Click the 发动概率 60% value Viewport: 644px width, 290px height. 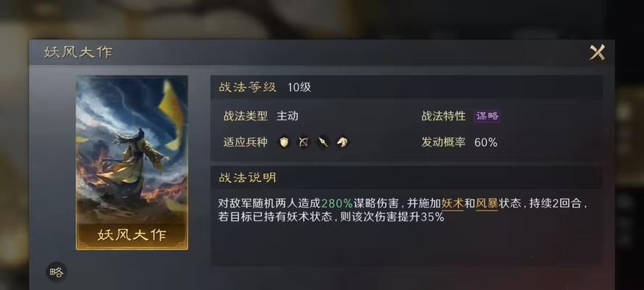pyautogui.click(x=486, y=143)
